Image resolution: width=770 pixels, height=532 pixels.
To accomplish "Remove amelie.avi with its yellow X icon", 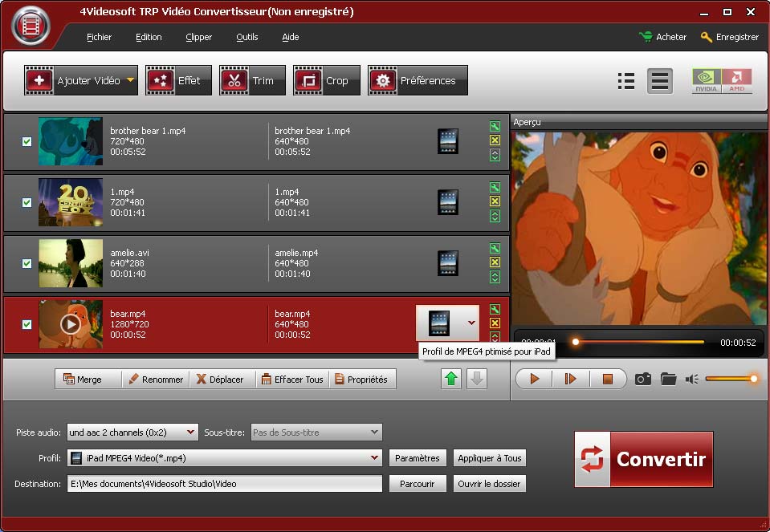I will coord(495,262).
